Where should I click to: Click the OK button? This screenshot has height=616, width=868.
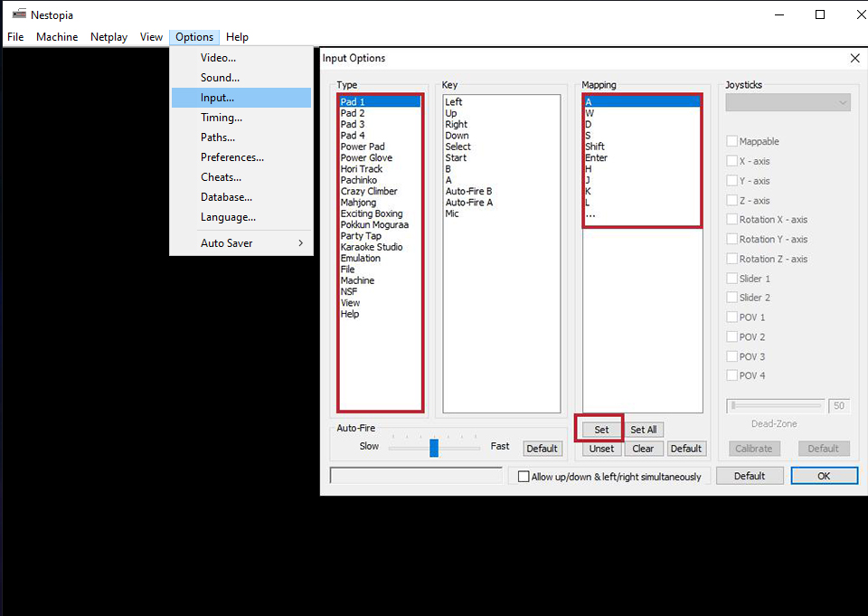824,476
